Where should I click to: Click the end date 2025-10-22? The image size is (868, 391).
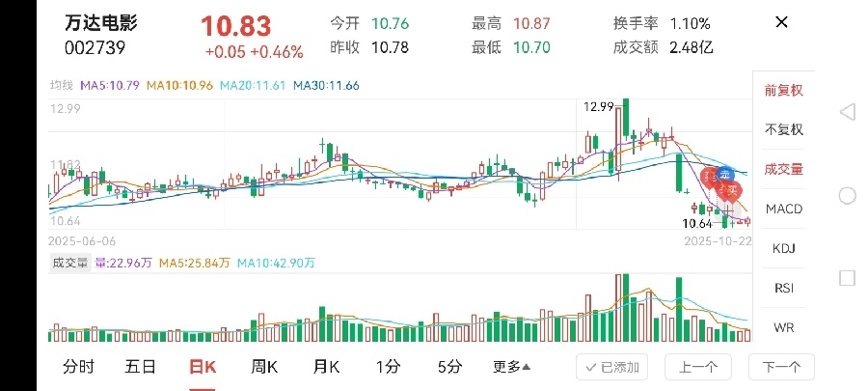pyautogui.click(x=718, y=241)
